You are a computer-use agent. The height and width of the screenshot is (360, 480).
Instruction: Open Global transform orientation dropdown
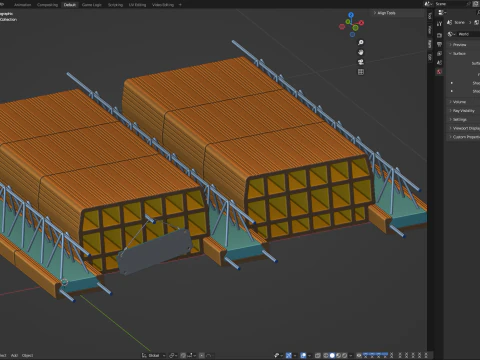[x=153, y=355]
